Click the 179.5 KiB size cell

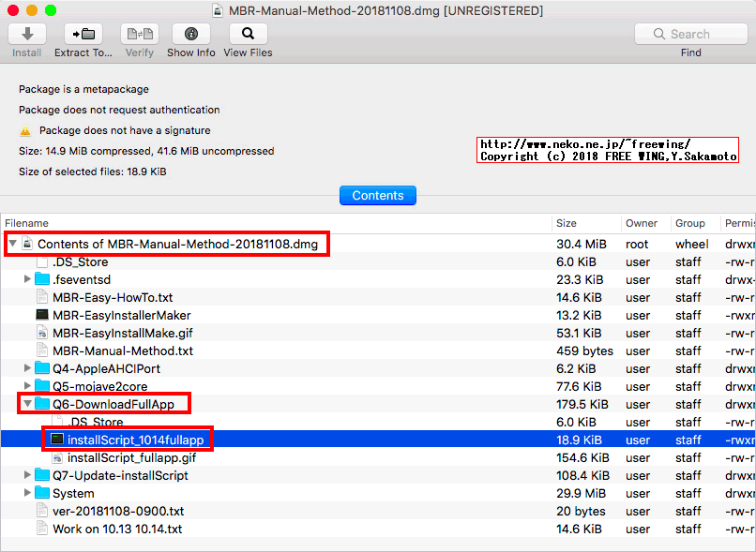point(582,405)
